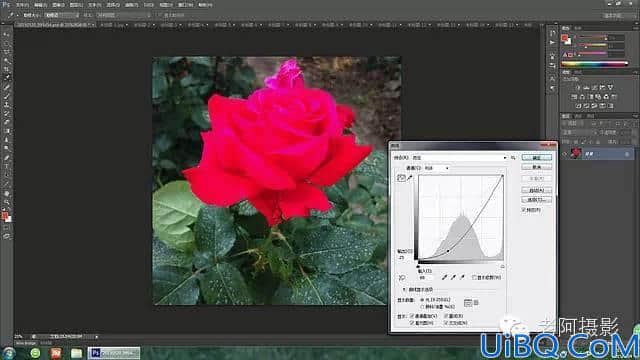Select the Rectangular Marquee tool
640x360 pixels.
click(x=6, y=43)
